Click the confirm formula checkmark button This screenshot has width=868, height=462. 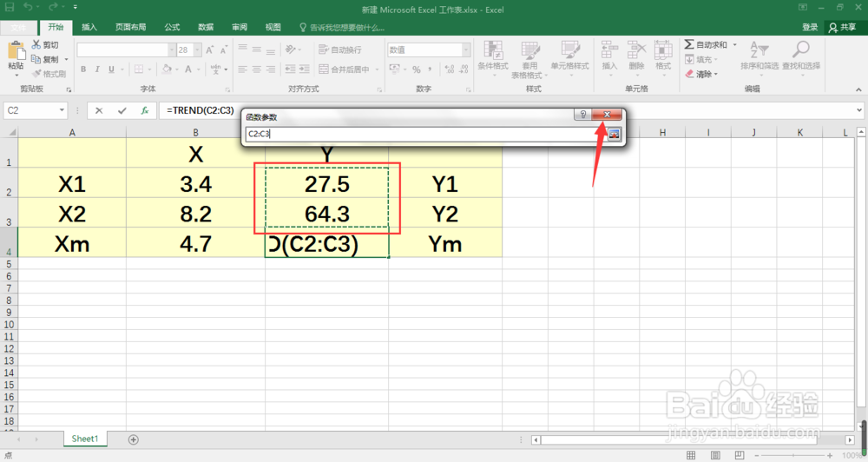[122, 110]
